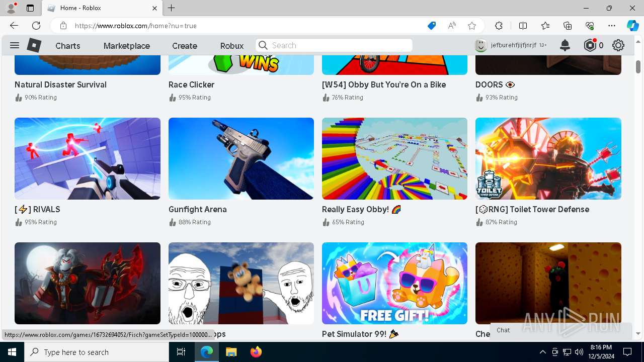This screenshot has height=362, width=644.
Task: Open Task View on the taskbar
Action: coord(181,352)
